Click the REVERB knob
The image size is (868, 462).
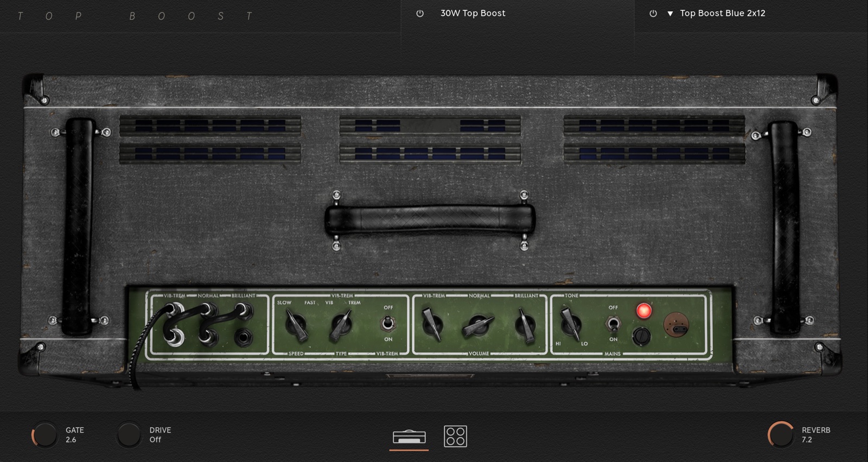click(x=781, y=435)
